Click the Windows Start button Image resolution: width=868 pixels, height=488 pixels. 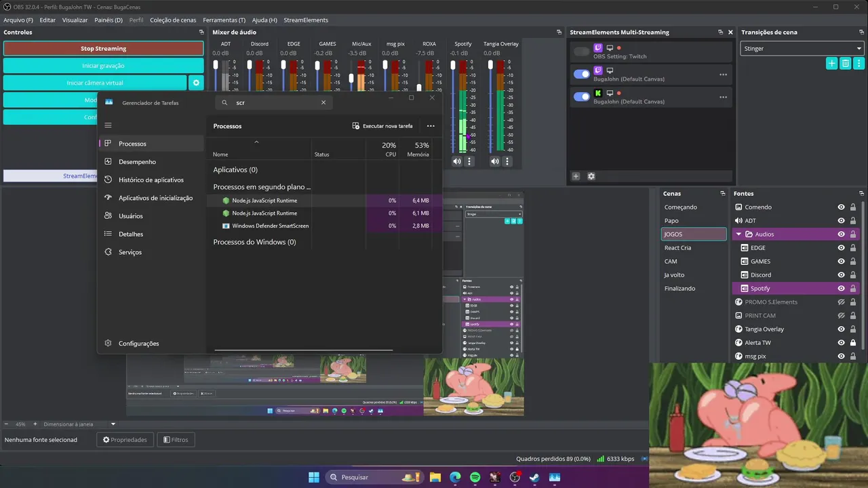(314, 477)
